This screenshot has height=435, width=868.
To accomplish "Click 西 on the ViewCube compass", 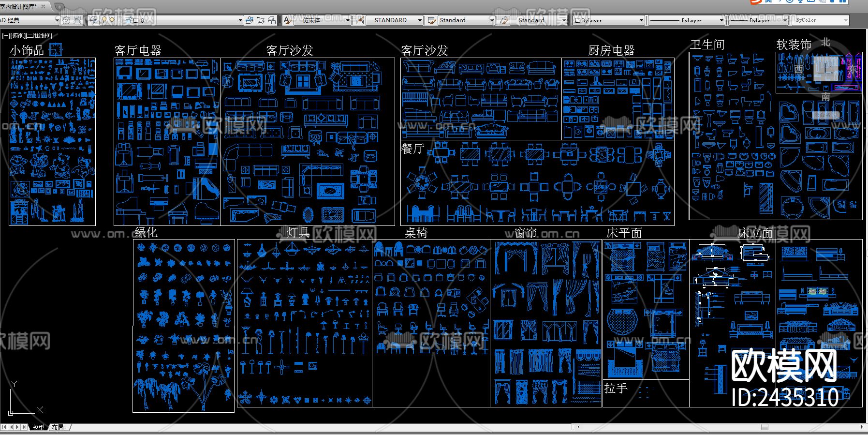I will [x=798, y=69].
